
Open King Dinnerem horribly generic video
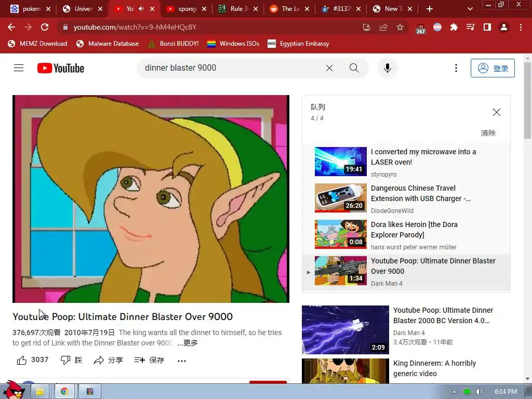406,371
